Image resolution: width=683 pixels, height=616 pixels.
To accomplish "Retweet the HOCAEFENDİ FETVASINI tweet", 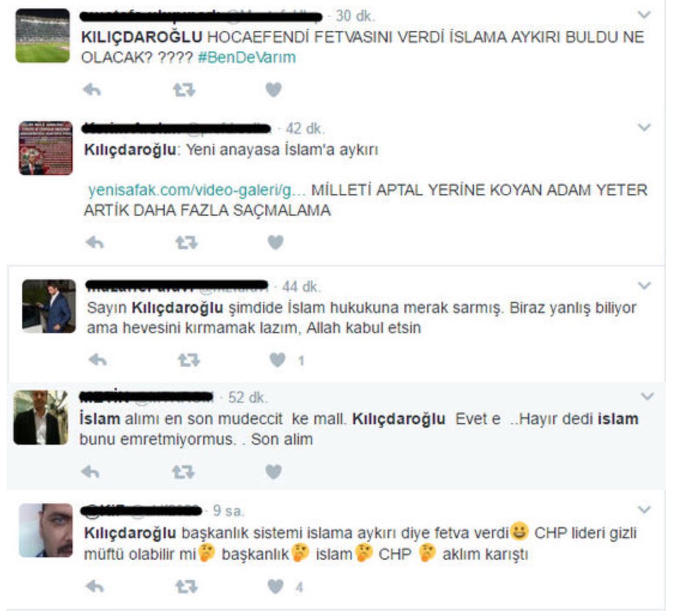I will (184, 90).
